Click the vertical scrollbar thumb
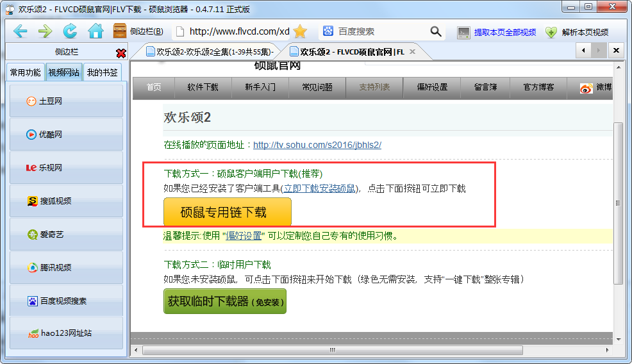This screenshot has width=632, height=364. (x=618, y=203)
